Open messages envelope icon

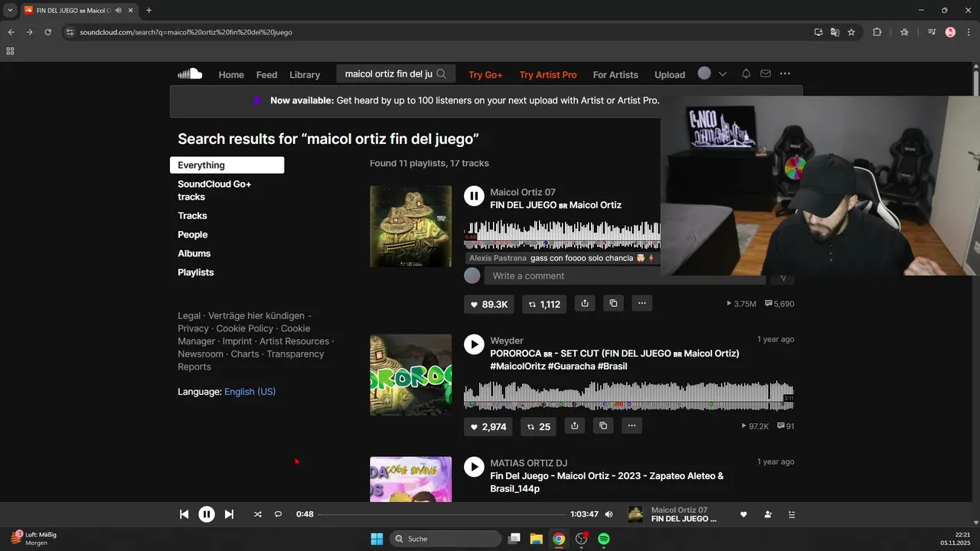pyautogui.click(x=766, y=74)
